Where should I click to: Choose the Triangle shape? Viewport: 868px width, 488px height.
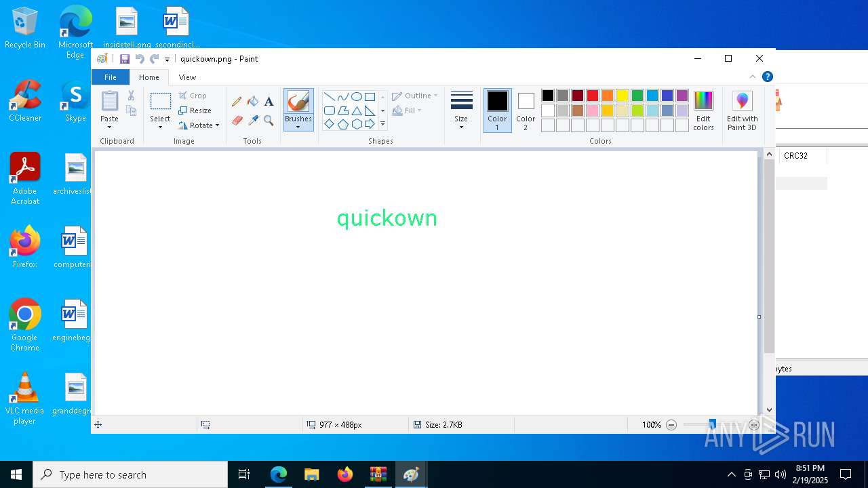point(356,110)
